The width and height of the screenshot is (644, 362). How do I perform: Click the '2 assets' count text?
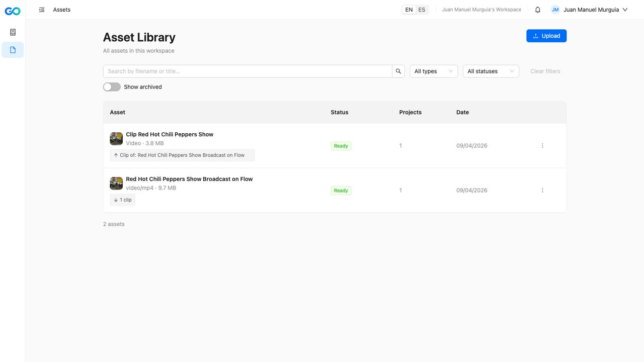[x=114, y=224]
